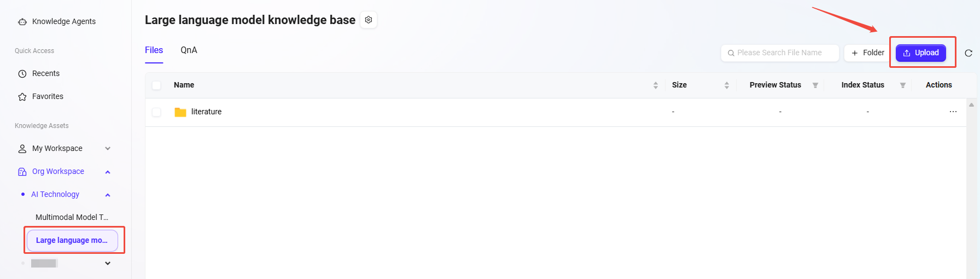Click the Upload button
This screenshot has height=279, width=980.
click(921, 53)
